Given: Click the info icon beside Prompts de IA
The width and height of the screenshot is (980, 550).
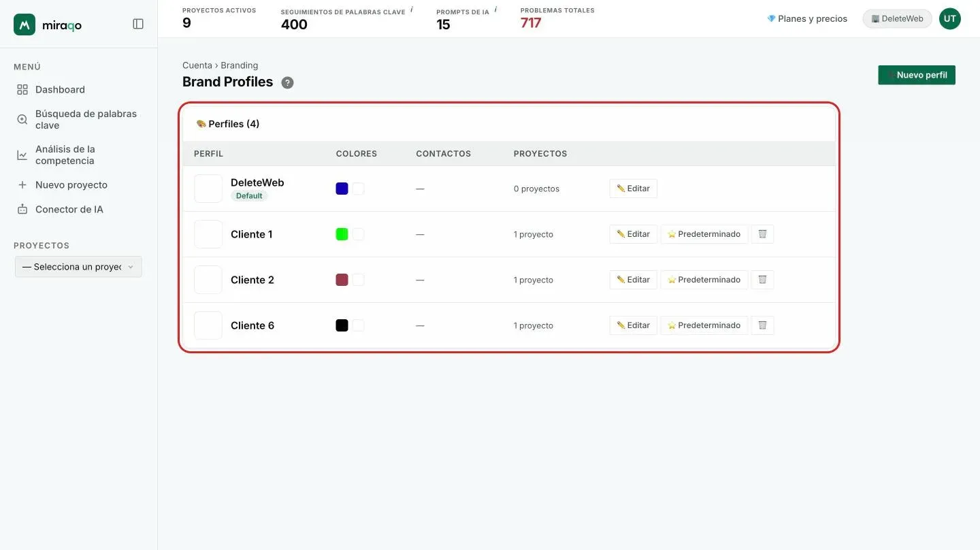Looking at the screenshot, I should [x=495, y=10].
